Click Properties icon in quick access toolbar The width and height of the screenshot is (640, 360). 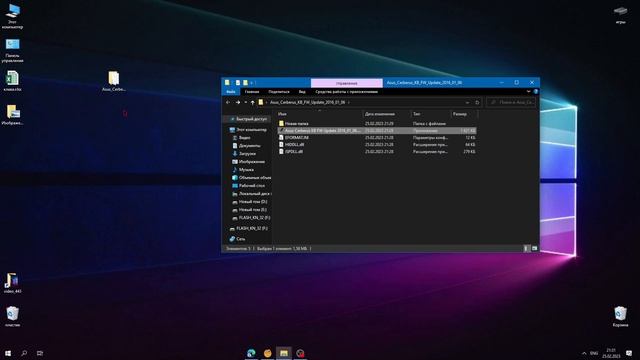click(x=238, y=83)
